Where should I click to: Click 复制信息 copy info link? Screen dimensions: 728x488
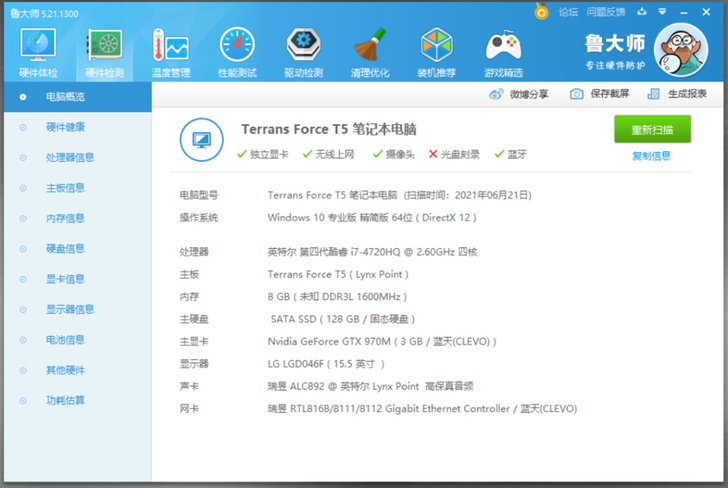(651, 156)
